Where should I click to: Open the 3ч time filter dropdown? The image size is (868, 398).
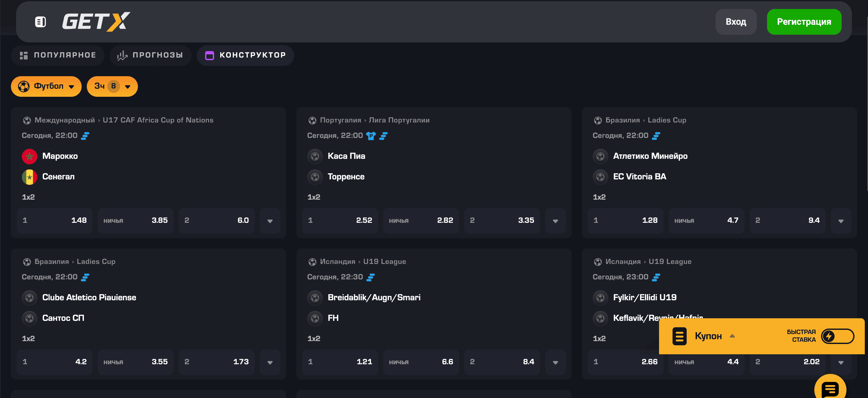112,86
